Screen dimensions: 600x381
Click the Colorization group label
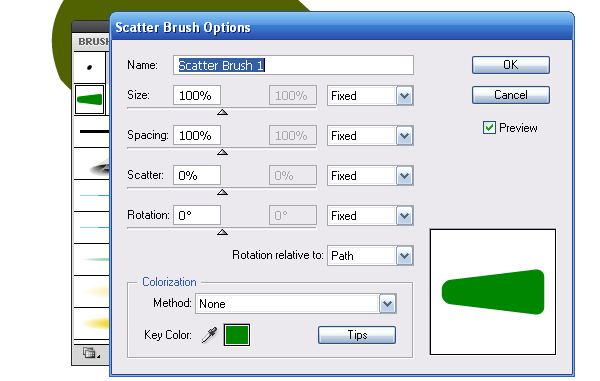click(x=169, y=282)
